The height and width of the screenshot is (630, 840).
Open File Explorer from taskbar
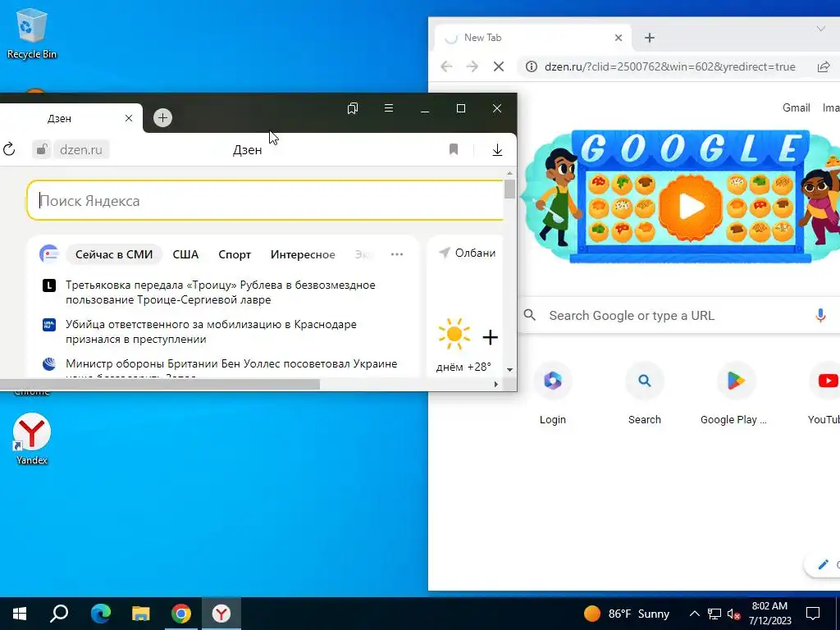141,614
